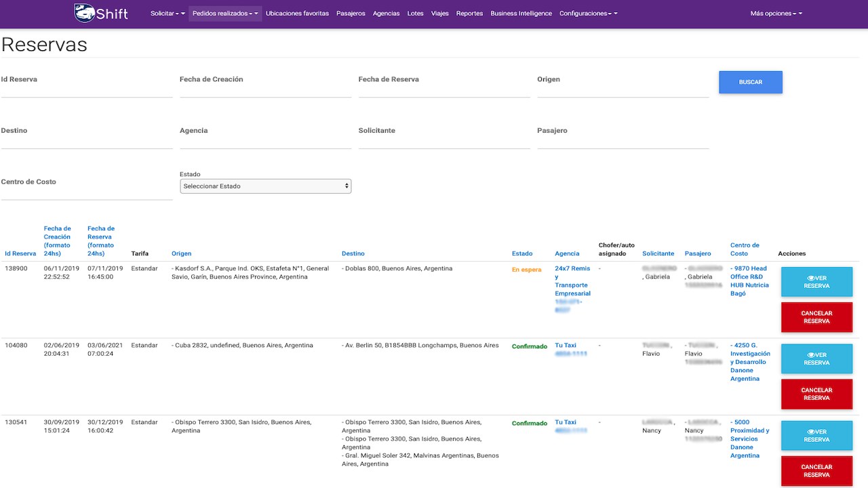Go to Ubicaciones favoritas
868x488 pixels.
tap(297, 14)
